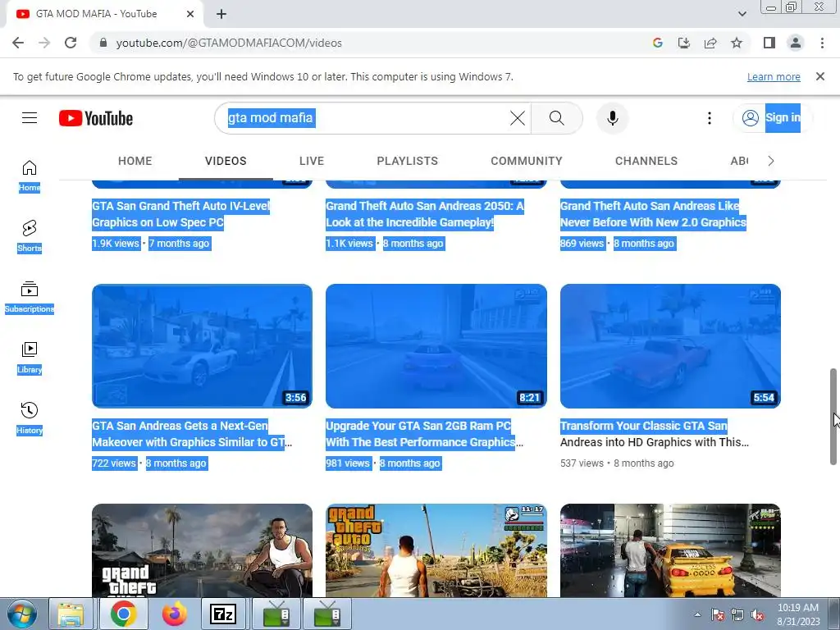This screenshot has width=840, height=630.
Task: Open the COMMUNITY channel tab
Action: tap(527, 161)
